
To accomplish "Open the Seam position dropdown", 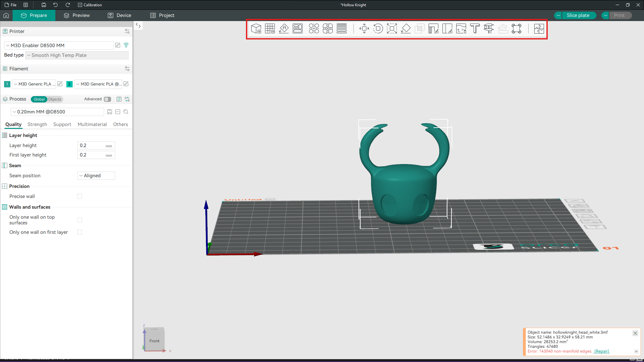I will (96, 176).
